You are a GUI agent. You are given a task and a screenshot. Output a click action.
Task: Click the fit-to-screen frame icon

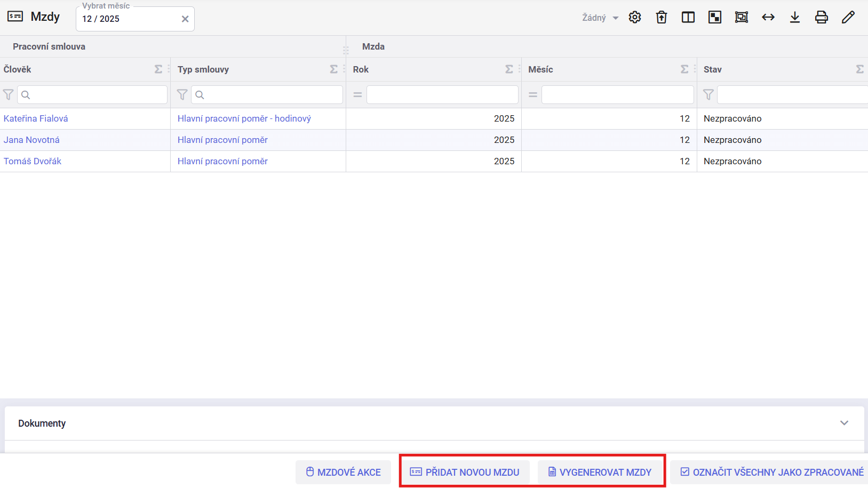pyautogui.click(x=742, y=18)
